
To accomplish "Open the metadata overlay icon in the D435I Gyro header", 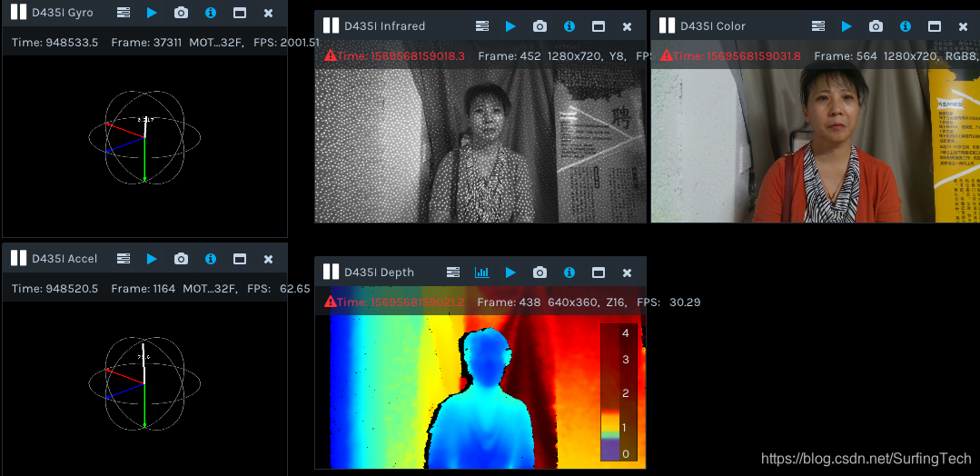I will tap(124, 13).
